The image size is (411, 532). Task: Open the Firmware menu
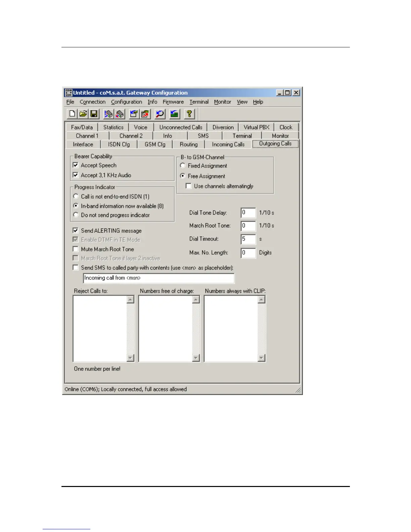173,102
